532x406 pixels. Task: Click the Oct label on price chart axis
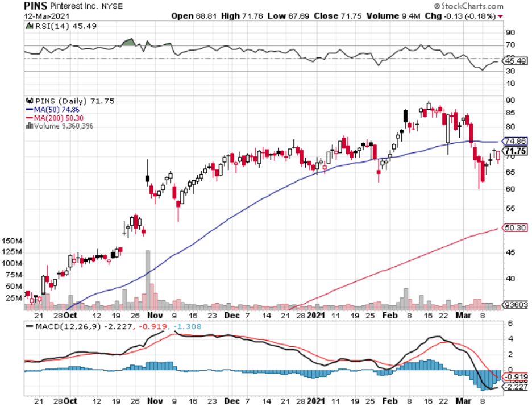point(70,316)
